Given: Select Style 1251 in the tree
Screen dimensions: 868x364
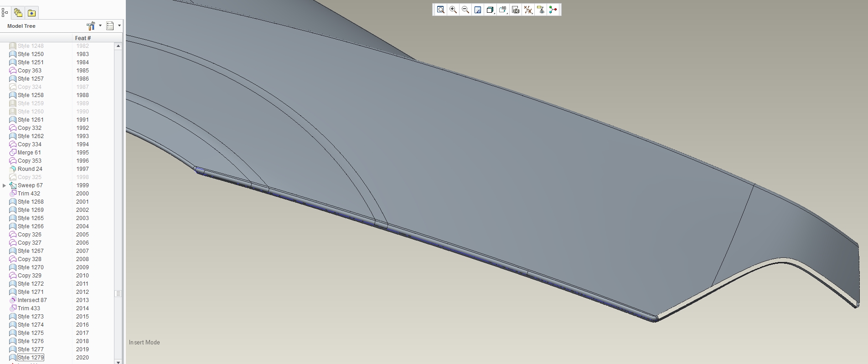Looking at the screenshot, I should pyautogui.click(x=31, y=62).
